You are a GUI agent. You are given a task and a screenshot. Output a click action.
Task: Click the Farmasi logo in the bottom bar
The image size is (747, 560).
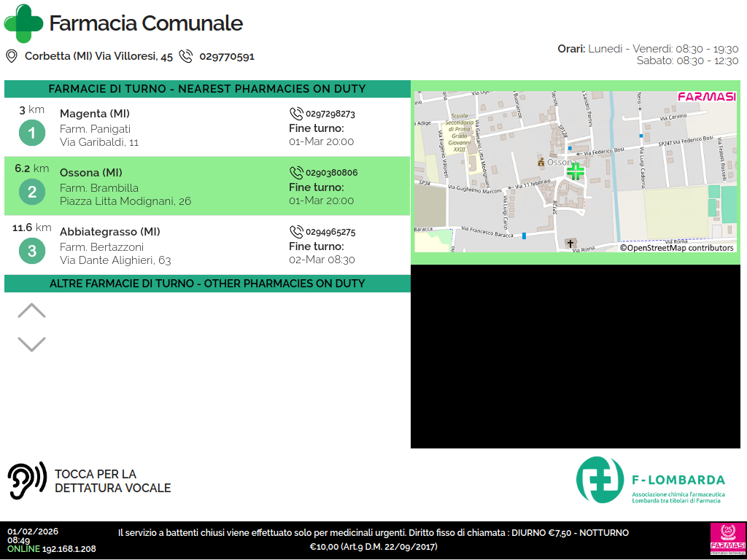point(727,540)
